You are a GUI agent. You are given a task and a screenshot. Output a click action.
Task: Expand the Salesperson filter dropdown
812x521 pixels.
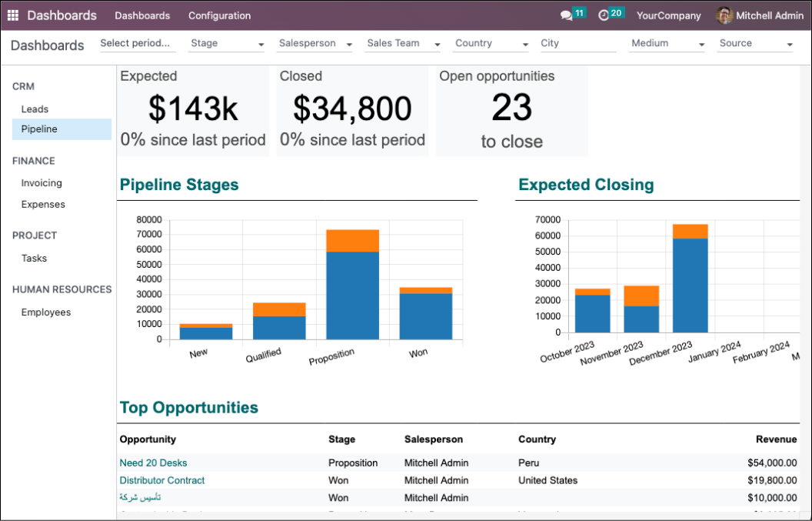pos(315,44)
